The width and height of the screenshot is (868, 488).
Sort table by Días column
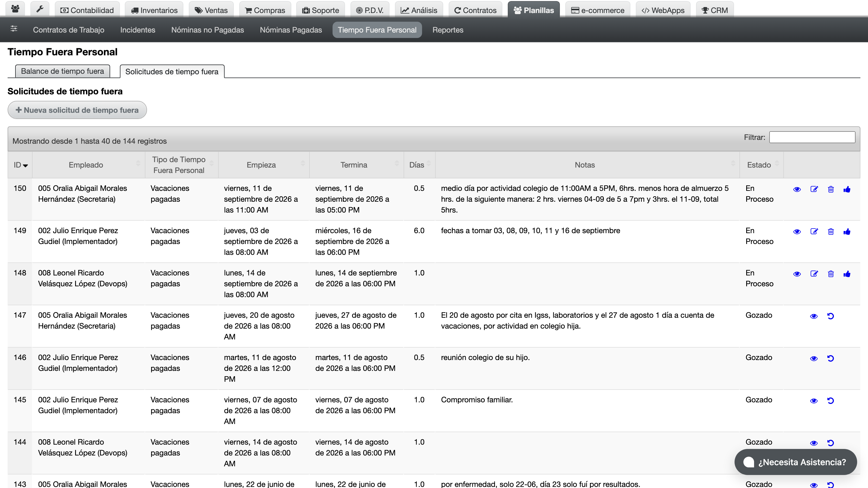pyautogui.click(x=420, y=165)
